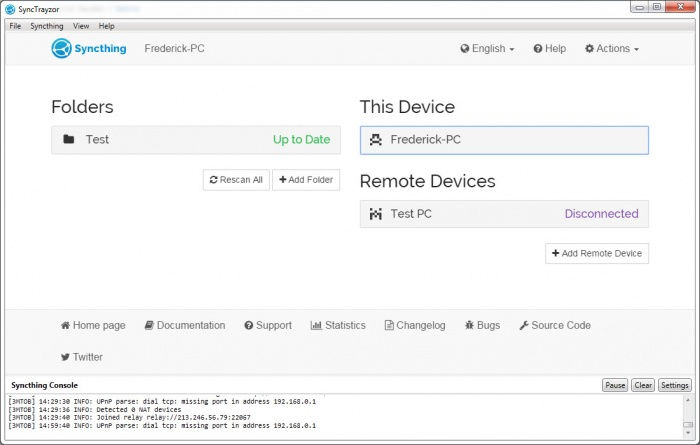The image size is (700, 445).
Task: Pause the Syncthing console output
Action: click(615, 385)
